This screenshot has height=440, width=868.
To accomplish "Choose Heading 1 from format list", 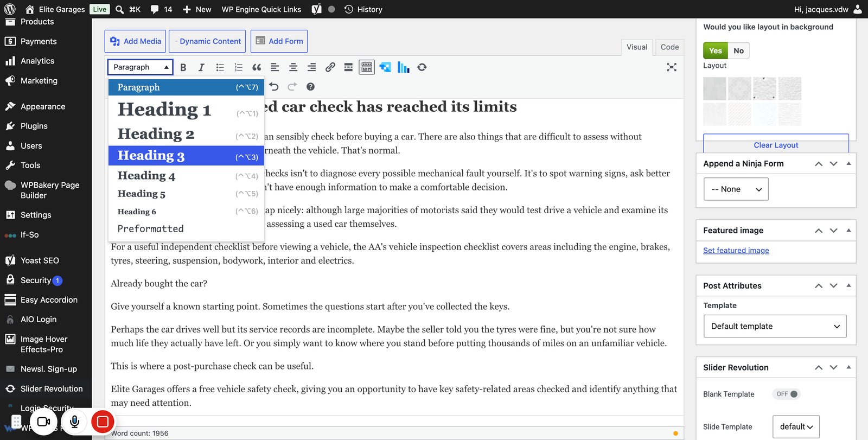I will click(186, 110).
